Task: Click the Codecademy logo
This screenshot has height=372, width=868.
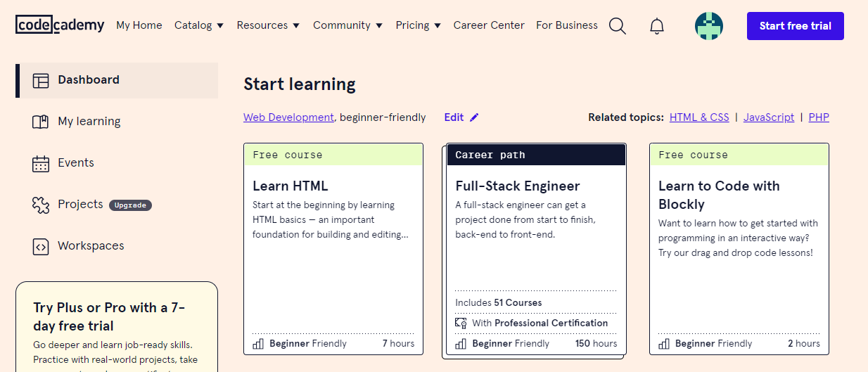Action: point(60,25)
